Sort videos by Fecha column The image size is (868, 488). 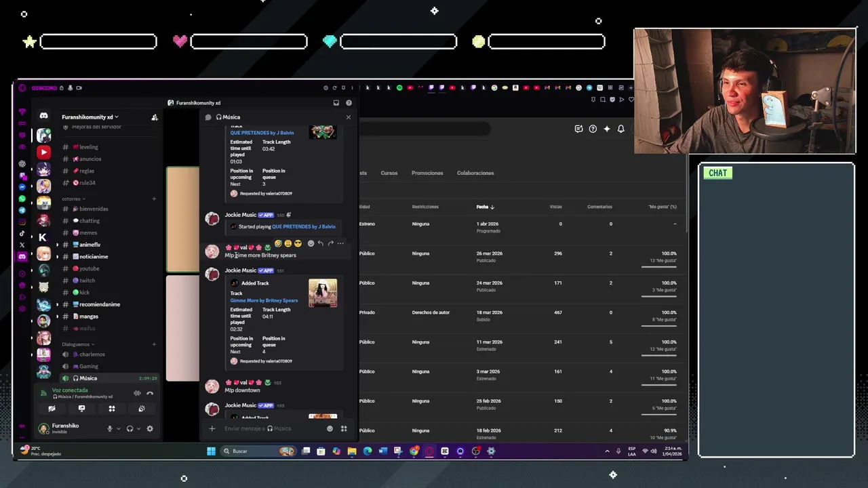485,207
